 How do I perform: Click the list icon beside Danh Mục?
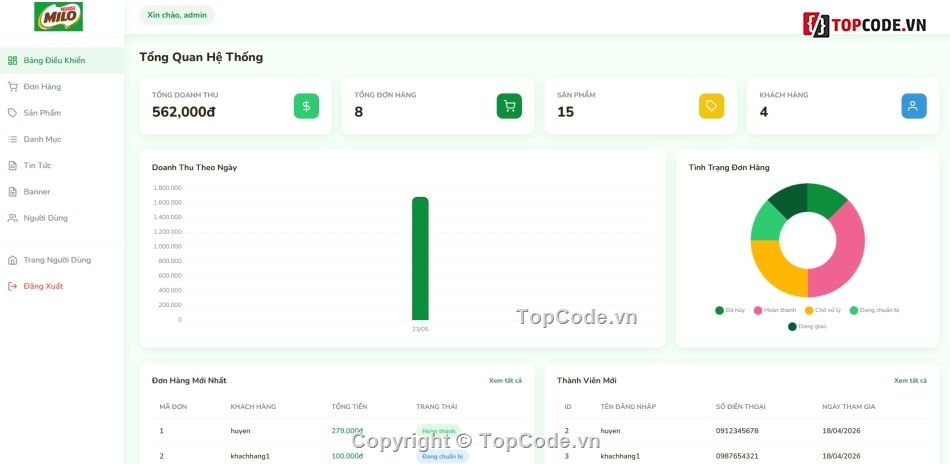coord(12,139)
